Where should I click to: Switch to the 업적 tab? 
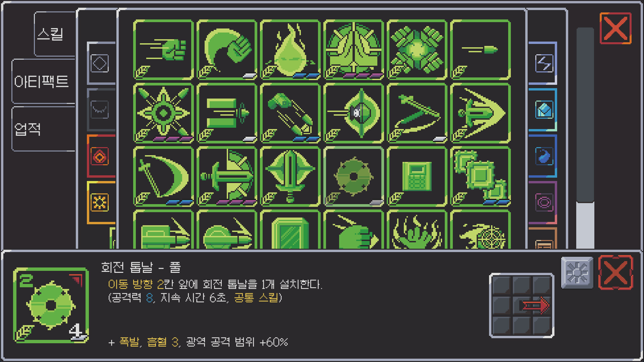tap(43, 129)
